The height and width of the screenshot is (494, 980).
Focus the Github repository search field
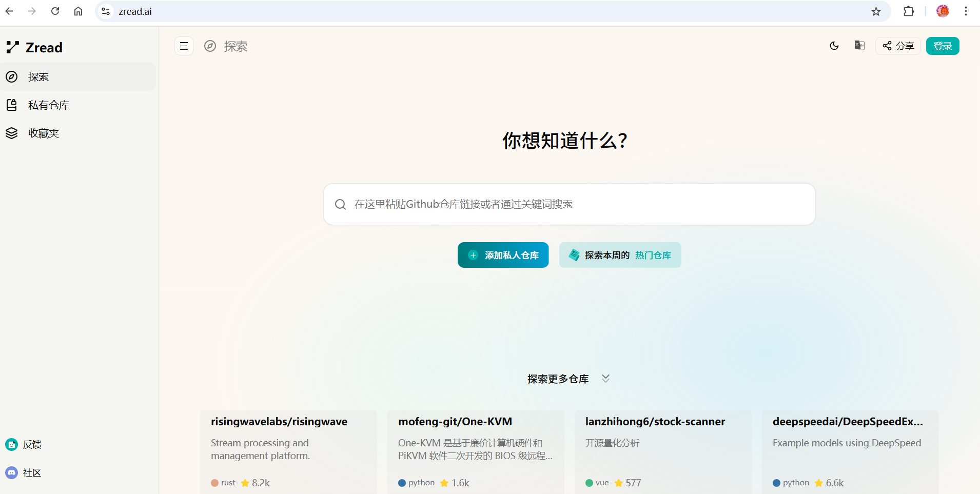pyautogui.click(x=569, y=204)
